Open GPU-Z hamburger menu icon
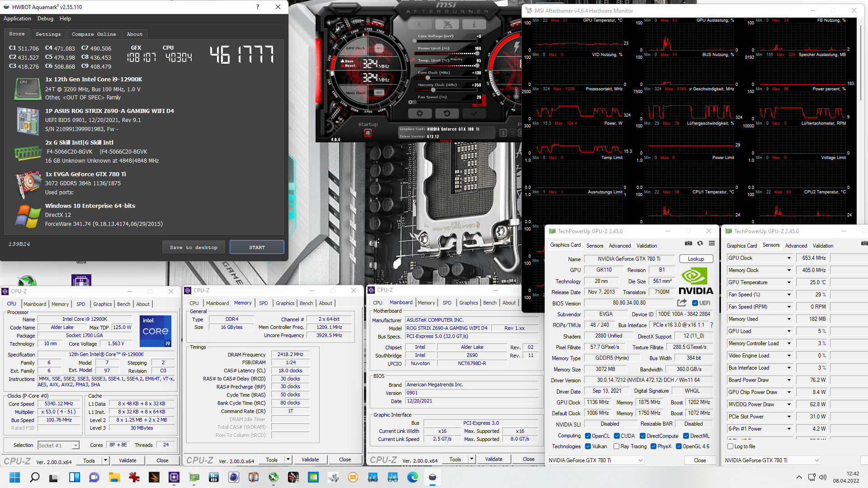This screenshot has height=488, width=868. (x=712, y=243)
